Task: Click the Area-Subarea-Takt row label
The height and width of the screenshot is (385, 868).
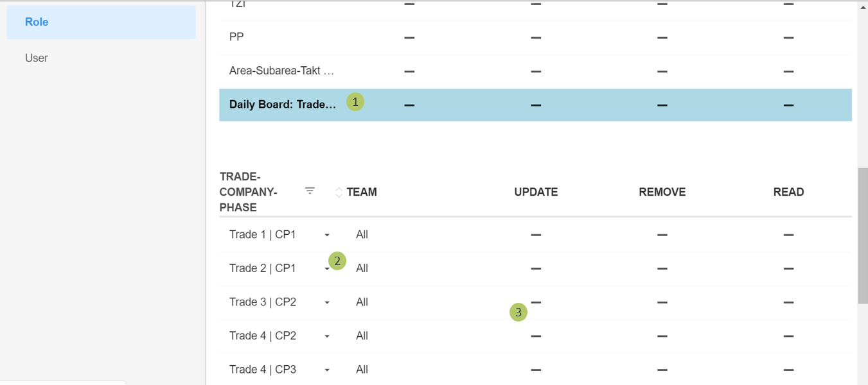Action: coord(281,71)
